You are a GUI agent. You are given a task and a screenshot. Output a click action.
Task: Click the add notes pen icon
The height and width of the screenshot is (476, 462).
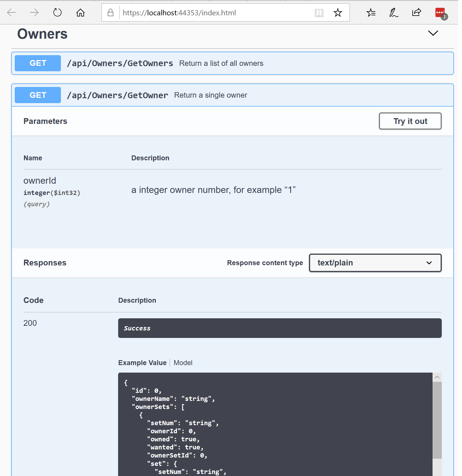[x=394, y=13]
